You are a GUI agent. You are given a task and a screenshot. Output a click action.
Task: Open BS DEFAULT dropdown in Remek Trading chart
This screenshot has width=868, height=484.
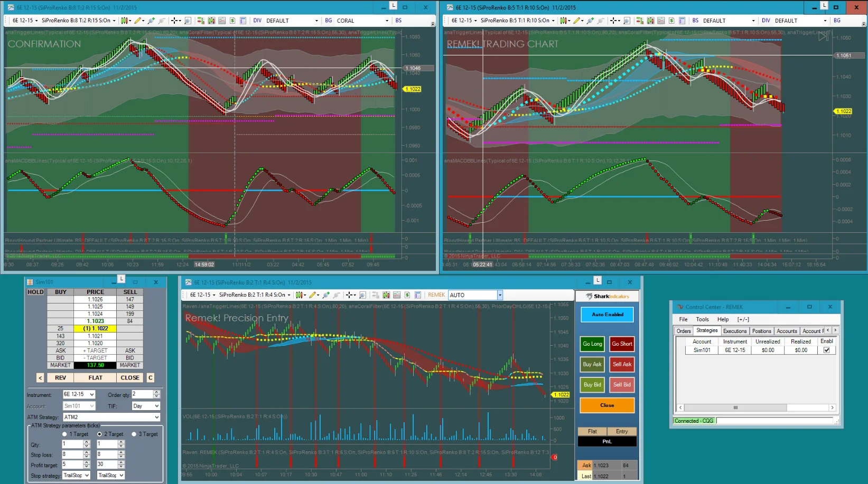[x=729, y=21]
